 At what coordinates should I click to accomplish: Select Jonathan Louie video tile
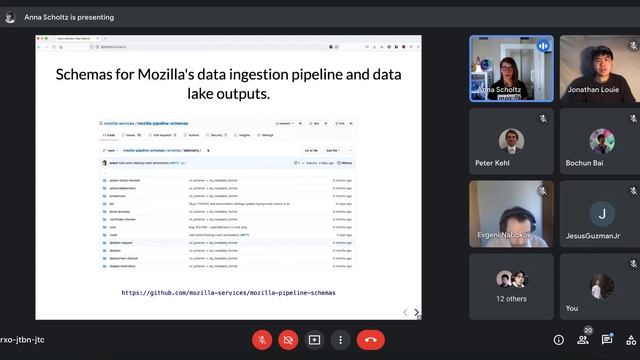[600, 68]
